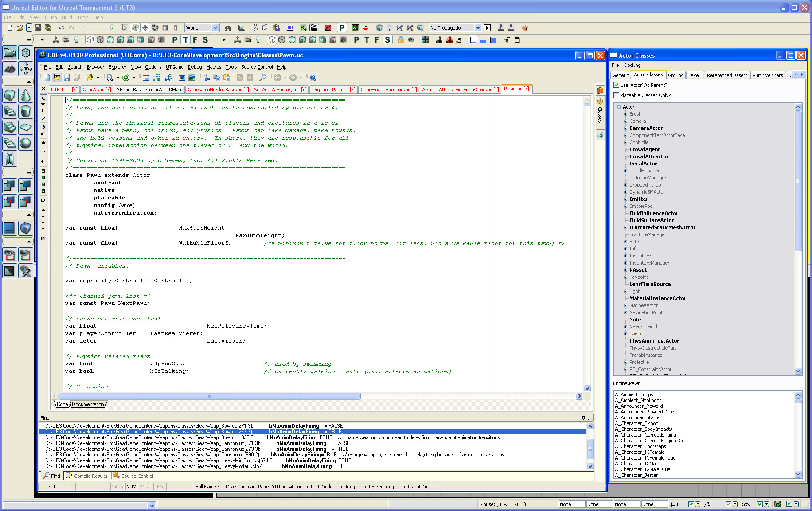The height and width of the screenshot is (511, 812).
Task: Click the blue Help icon in UDE toolbar
Action: pos(313,78)
